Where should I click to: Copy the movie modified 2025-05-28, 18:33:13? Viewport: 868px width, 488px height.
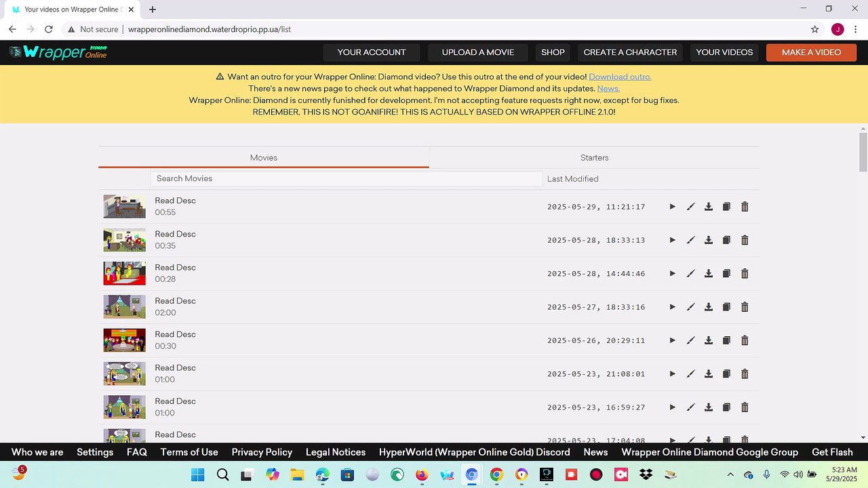tap(726, 240)
